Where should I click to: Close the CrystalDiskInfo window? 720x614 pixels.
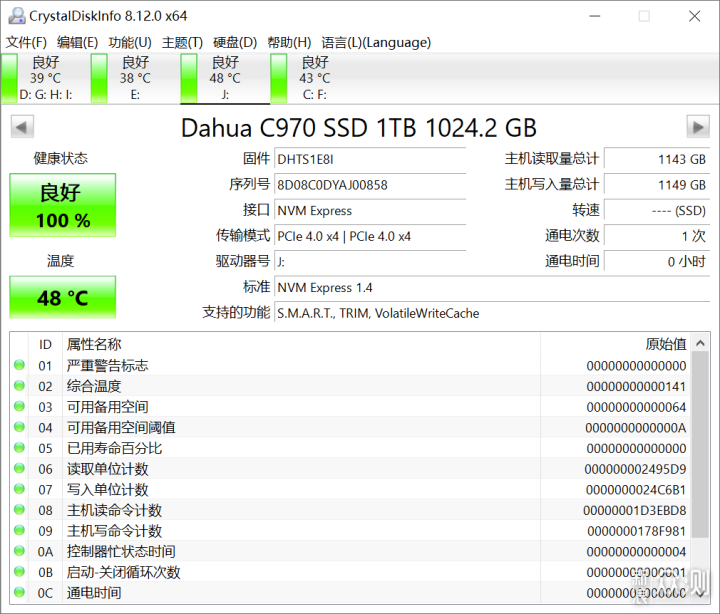click(694, 17)
